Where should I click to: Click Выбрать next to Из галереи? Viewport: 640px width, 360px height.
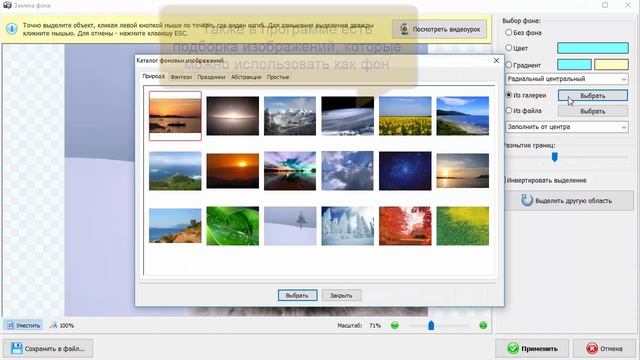[593, 96]
